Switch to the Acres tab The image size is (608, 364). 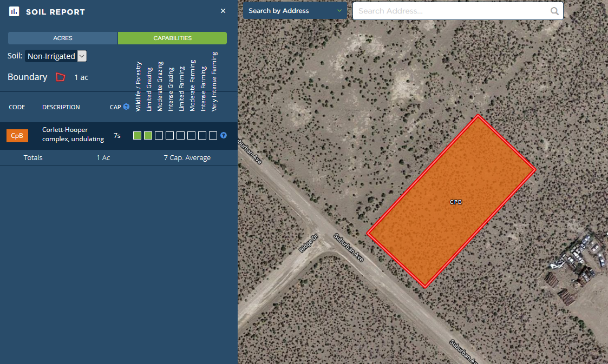(x=62, y=38)
